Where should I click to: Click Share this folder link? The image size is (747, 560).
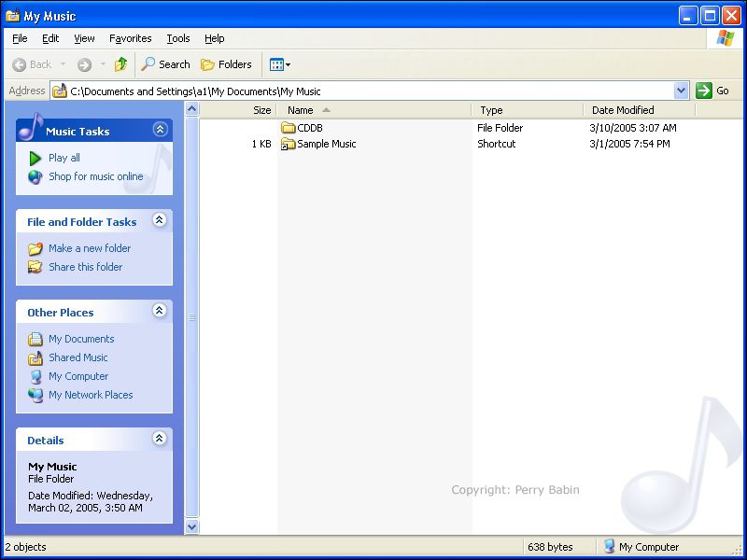pos(85,267)
